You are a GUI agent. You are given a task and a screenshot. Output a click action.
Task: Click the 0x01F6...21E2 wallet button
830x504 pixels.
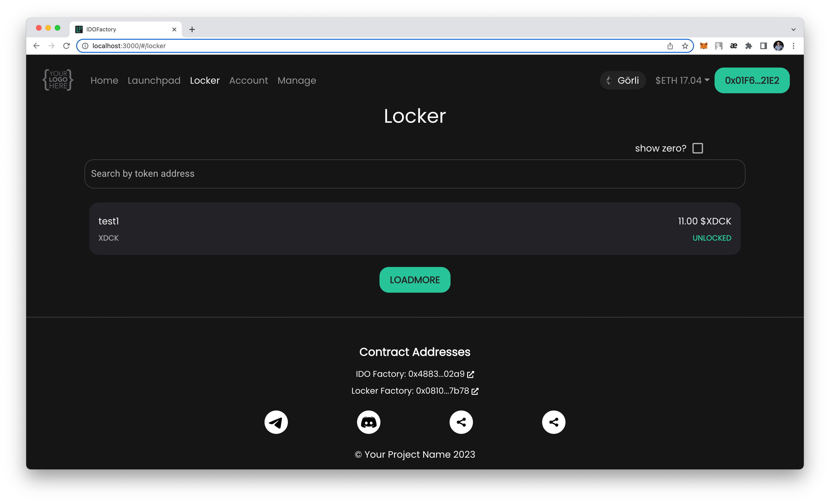point(751,80)
